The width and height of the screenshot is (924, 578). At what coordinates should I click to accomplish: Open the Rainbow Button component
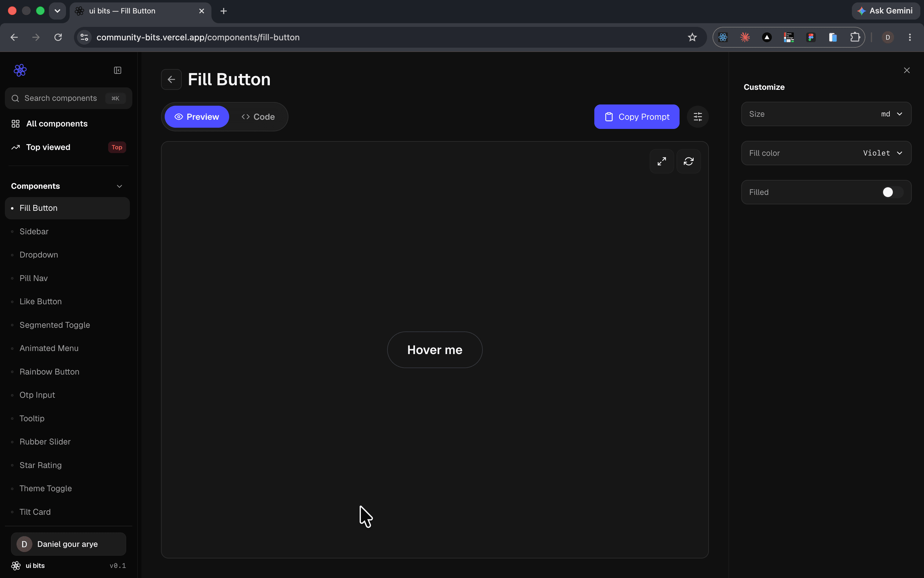click(x=67, y=371)
